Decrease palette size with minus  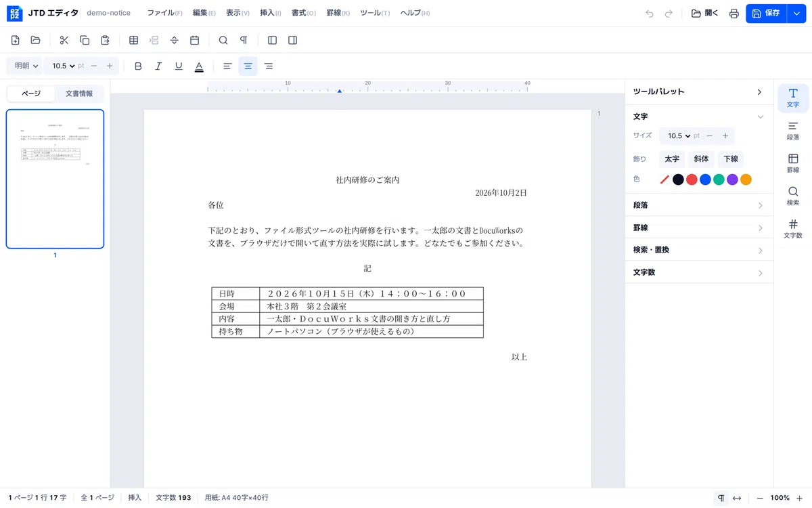(710, 135)
